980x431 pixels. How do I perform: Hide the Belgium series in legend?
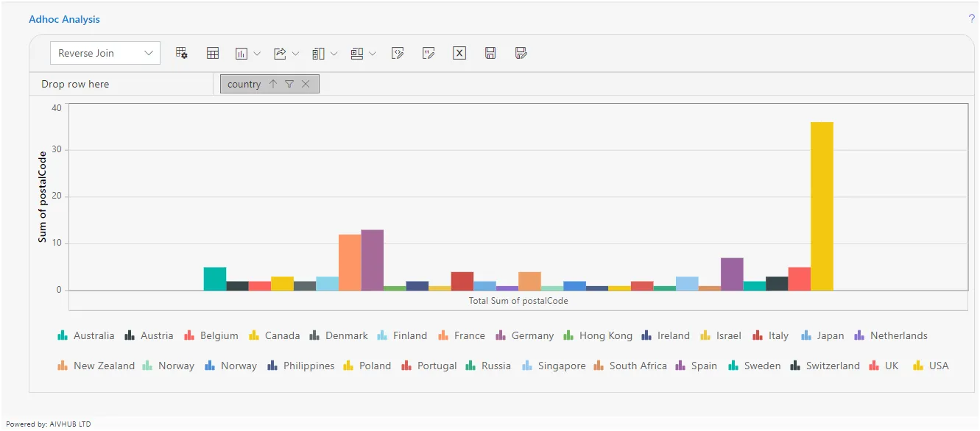[211, 335]
